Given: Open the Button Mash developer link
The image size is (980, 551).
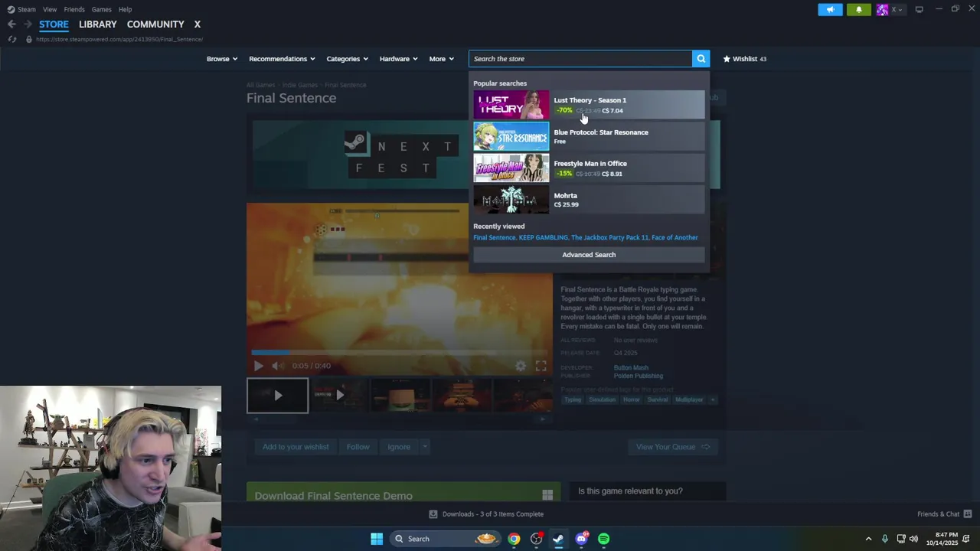Looking at the screenshot, I should [631, 368].
